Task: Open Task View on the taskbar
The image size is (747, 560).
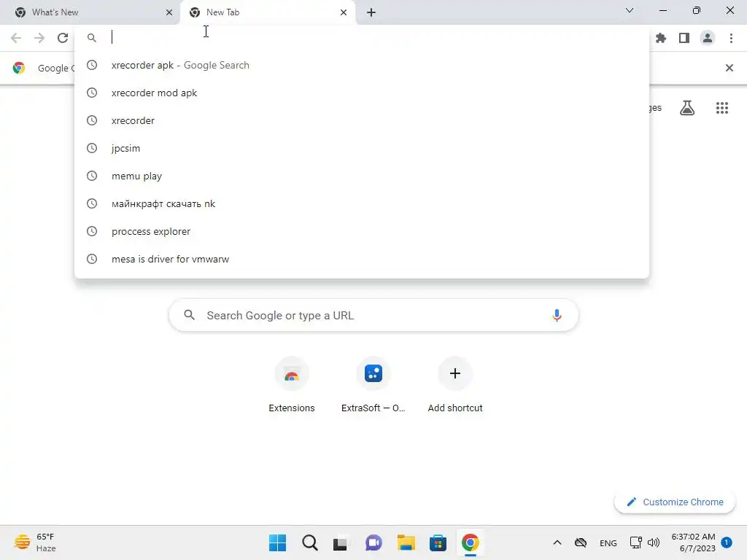Action: 340,542
